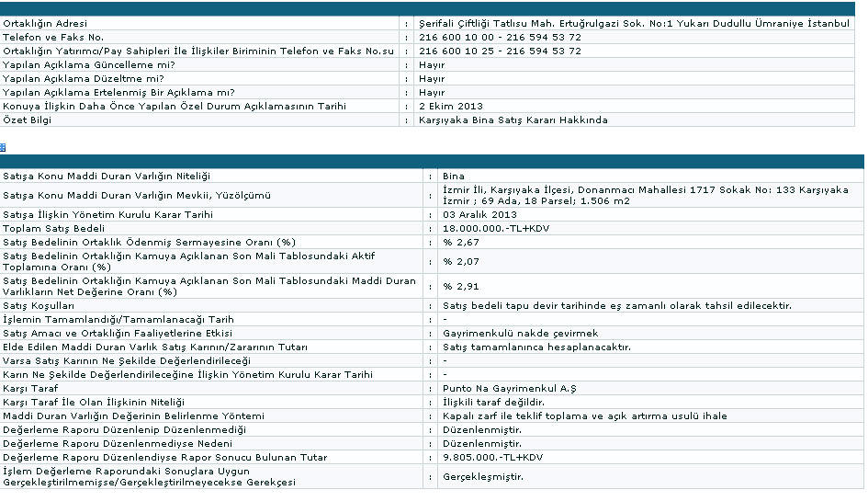
Task: Click the '% 2,91' fixed asset ratio value
Action: [461, 286]
